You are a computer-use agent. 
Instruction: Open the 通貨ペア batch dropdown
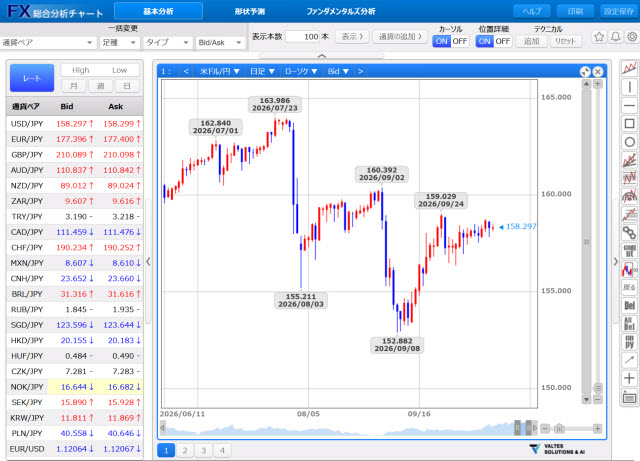point(48,42)
